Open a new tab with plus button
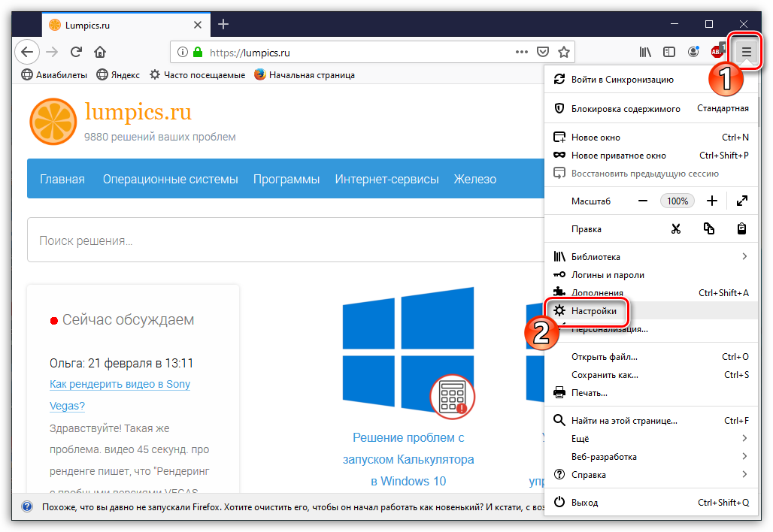 click(x=223, y=24)
